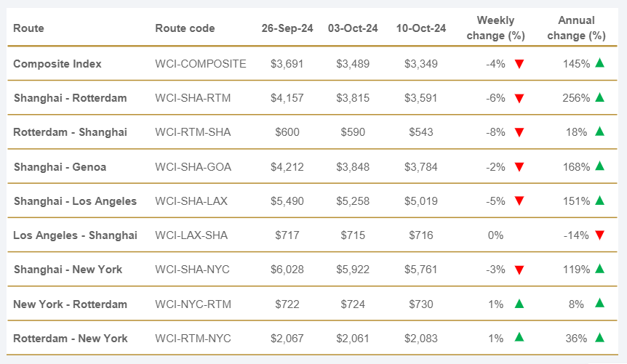Click the 256% annual change value
627x364 pixels.
[576, 98]
